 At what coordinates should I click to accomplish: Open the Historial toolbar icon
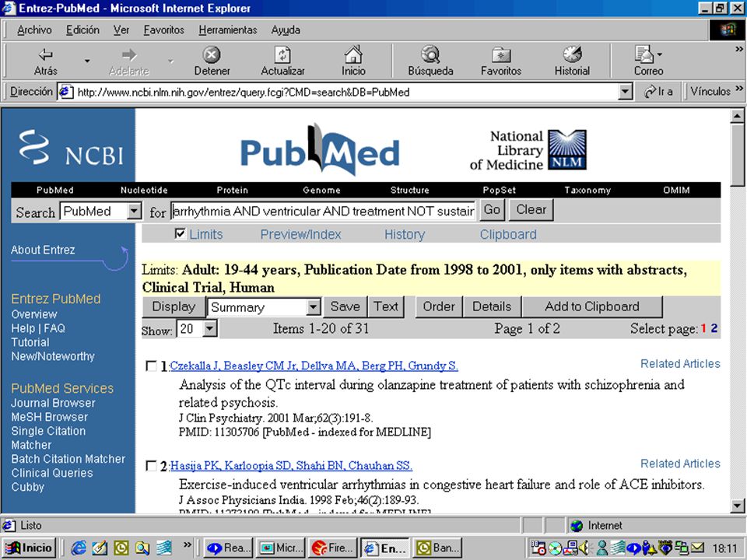click(572, 54)
